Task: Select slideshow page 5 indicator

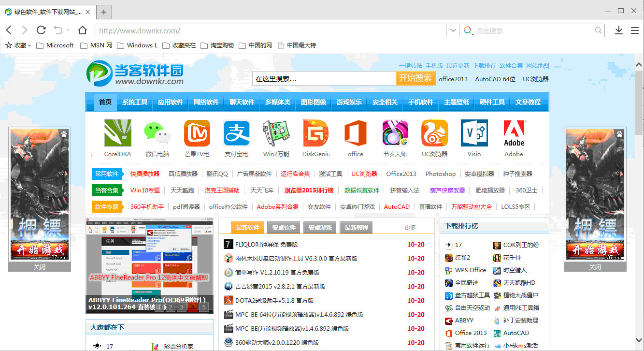Action: coord(204,307)
